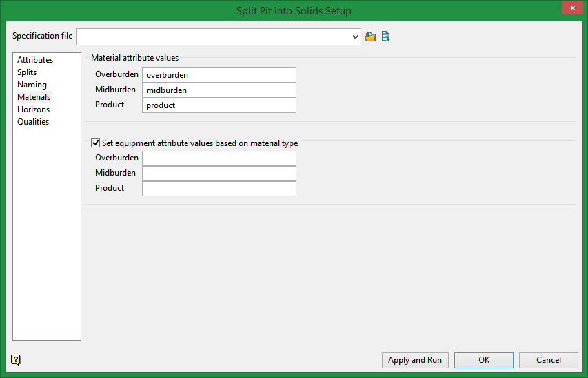The height and width of the screenshot is (378, 588).
Task: Go to the Horizons section
Action: [33, 109]
